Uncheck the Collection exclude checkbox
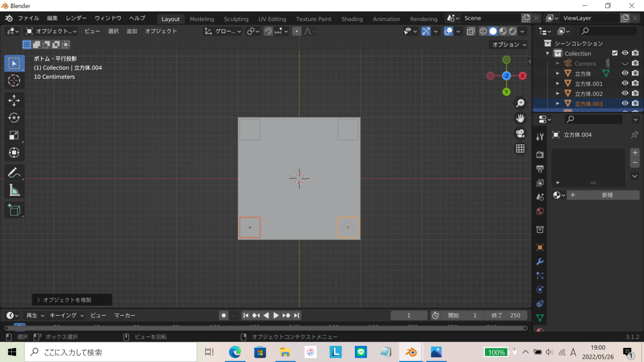The height and width of the screenshot is (362, 644). coord(615,53)
